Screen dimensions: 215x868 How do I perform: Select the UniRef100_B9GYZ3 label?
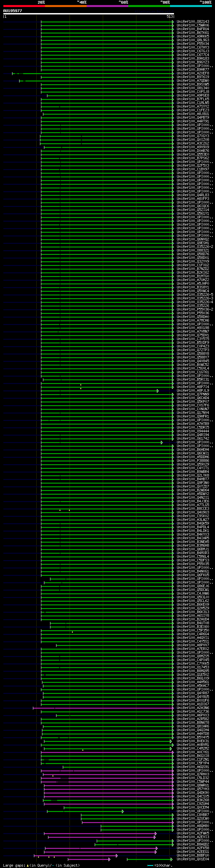click(x=193, y=62)
